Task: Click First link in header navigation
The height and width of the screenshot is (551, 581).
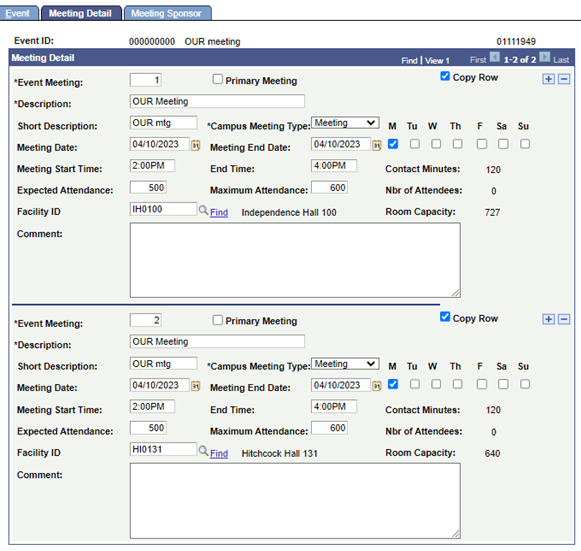Action: [x=478, y=60]
